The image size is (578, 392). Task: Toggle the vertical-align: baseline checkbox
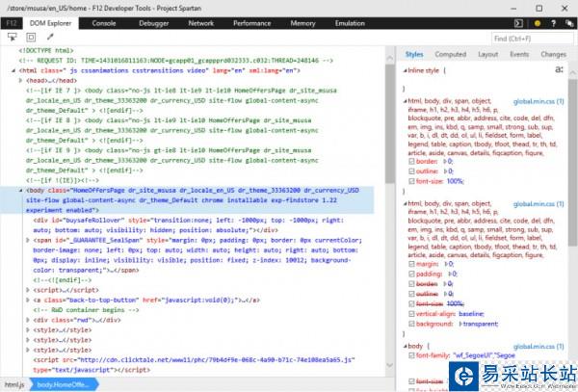coord(411,314)
